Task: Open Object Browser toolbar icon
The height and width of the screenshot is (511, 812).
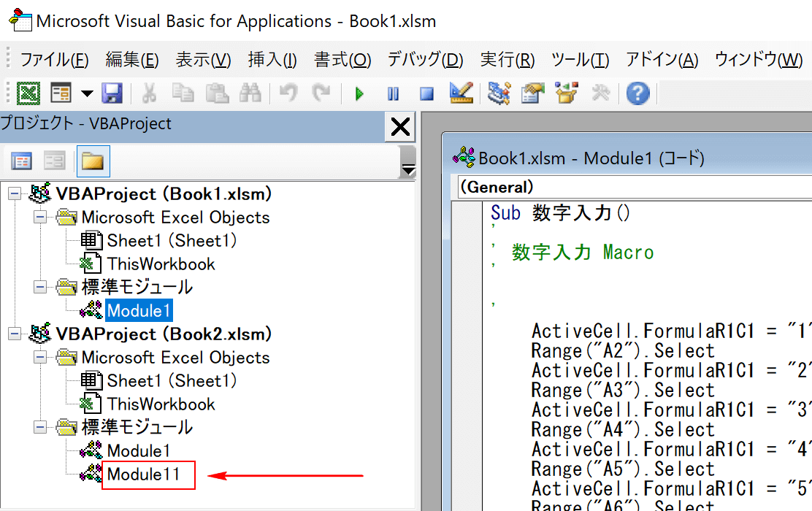Action: click(567, 93)
